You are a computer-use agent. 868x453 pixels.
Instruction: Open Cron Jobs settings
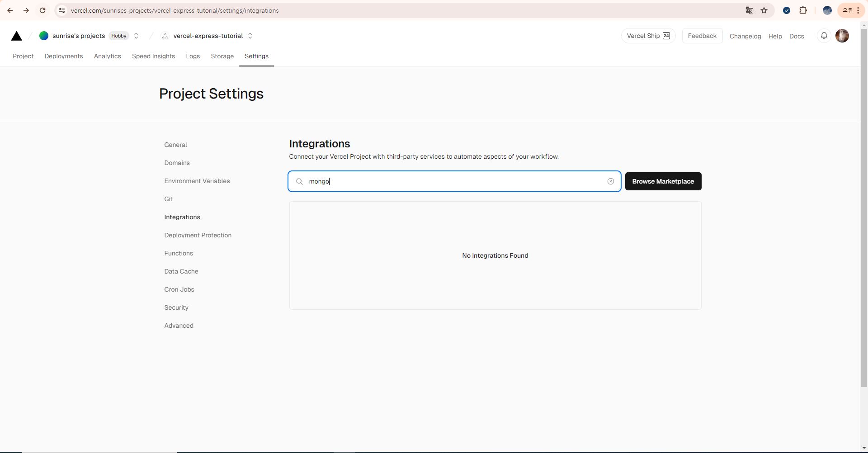click(179, 289)
